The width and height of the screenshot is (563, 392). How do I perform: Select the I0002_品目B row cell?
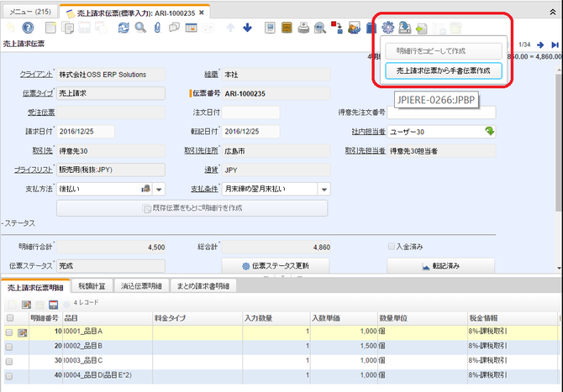click(x=108, y=346)
